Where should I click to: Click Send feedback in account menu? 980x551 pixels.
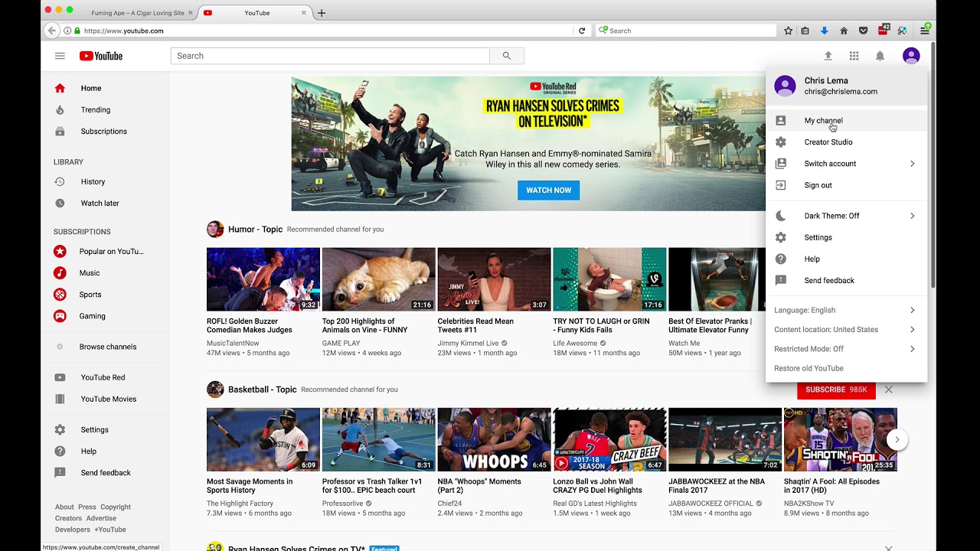846,280
